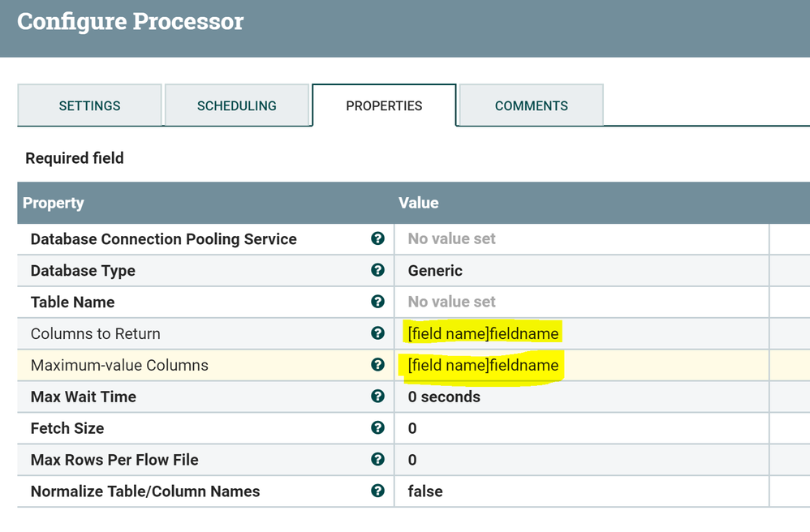Click help icon for Normalize Table/Column Names

click(377, 491)
